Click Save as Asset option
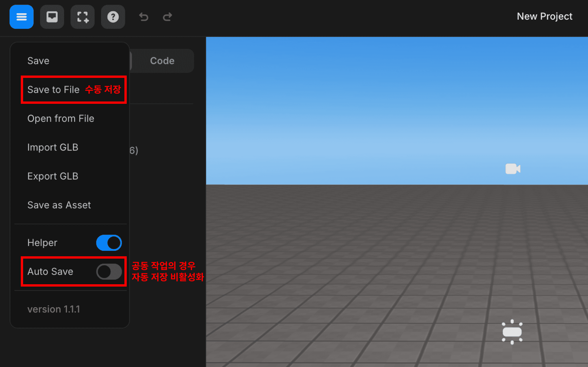588x367 pixels. [59, 205]
